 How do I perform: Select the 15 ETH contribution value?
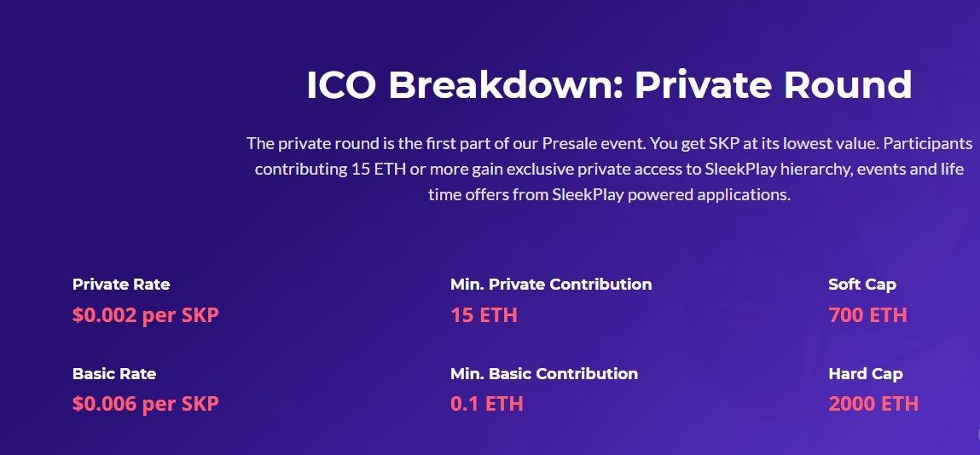pos(484,315)
